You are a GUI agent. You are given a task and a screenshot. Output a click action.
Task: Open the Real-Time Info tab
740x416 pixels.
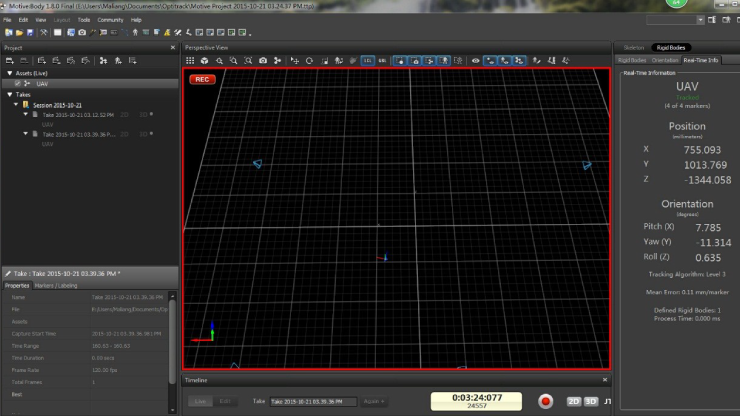[701, 60]
